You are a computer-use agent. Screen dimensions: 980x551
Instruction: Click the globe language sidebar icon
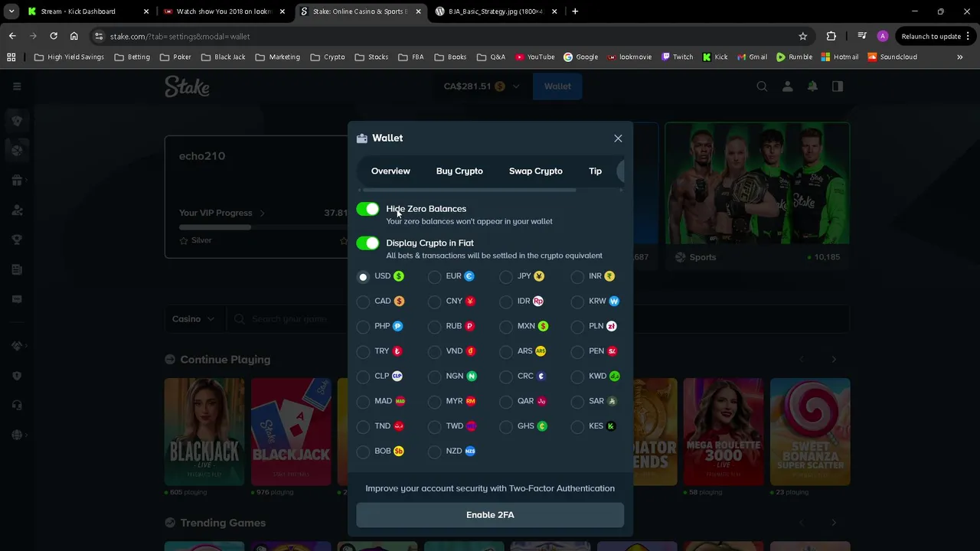click(x=17, y=435)
